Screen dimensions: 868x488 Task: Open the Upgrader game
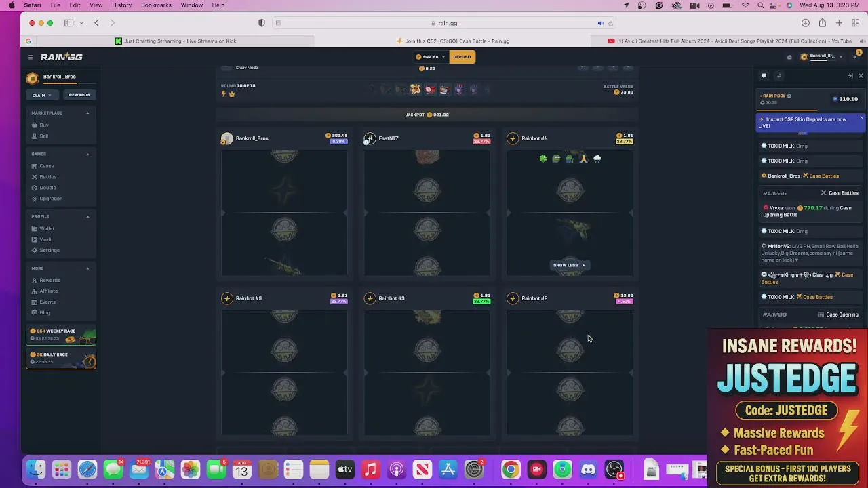coord(50,199)
